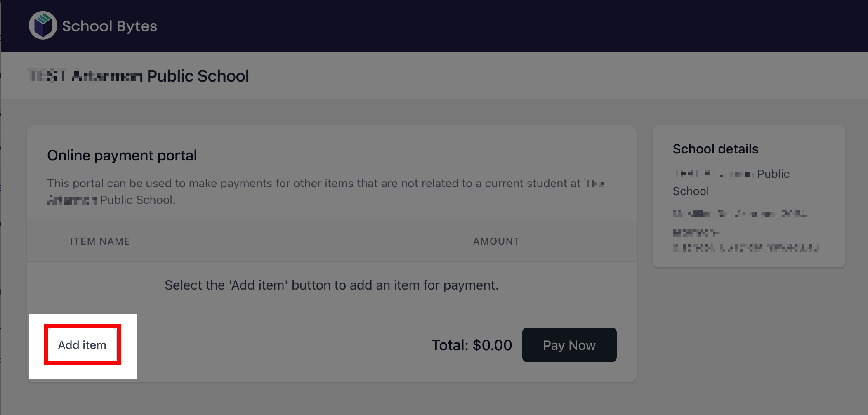
Task: Click the Public School page title
Action: (139, 76)
